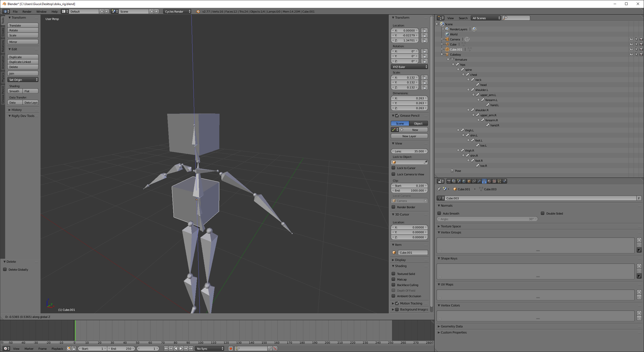Open the Render camera properties tab
The height and width of the screenshot is (352, 644).
pos(449,181)
